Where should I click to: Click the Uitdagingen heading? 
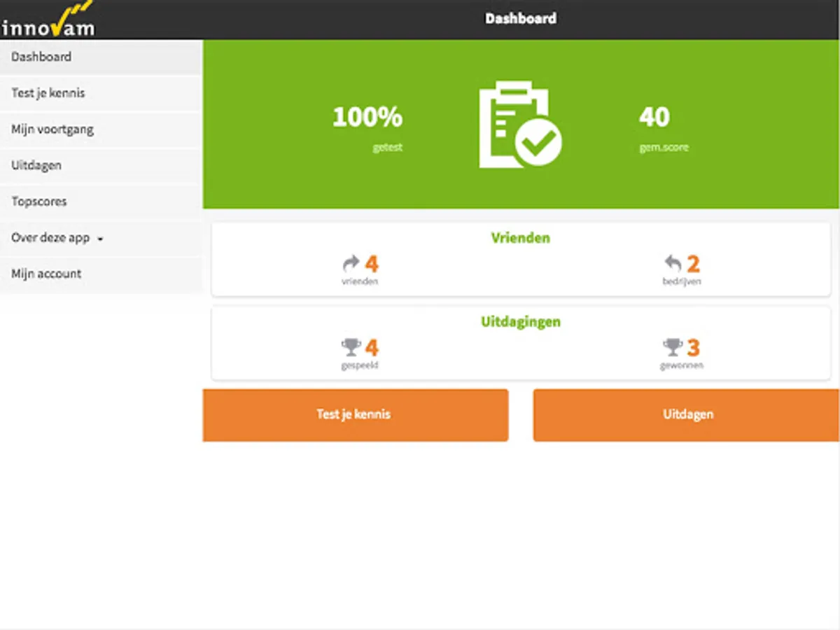click(520, 322)
